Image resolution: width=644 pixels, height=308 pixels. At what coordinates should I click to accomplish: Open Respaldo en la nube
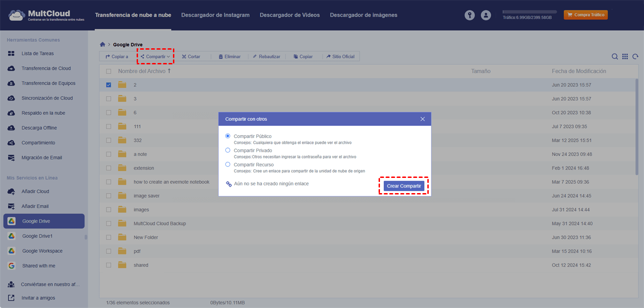(43, 113)
